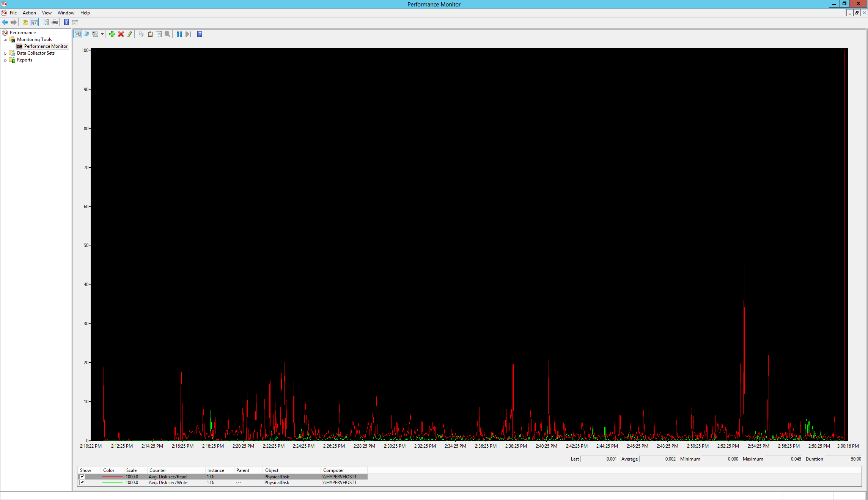Click the Maximum value field 0.045
This screenshot has width=868, height=500.
click(x=783, y=459)
